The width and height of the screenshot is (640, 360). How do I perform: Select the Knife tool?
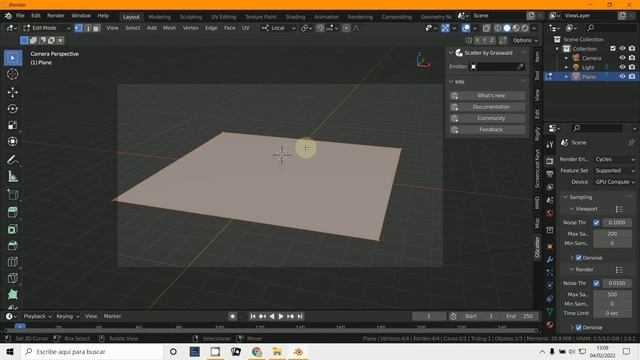pos(13,278)
